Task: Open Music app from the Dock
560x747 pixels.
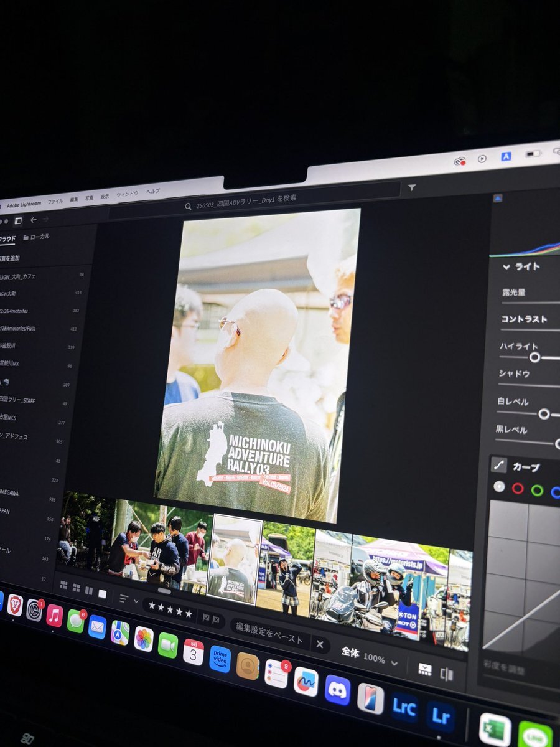Action: click(54, 616)
